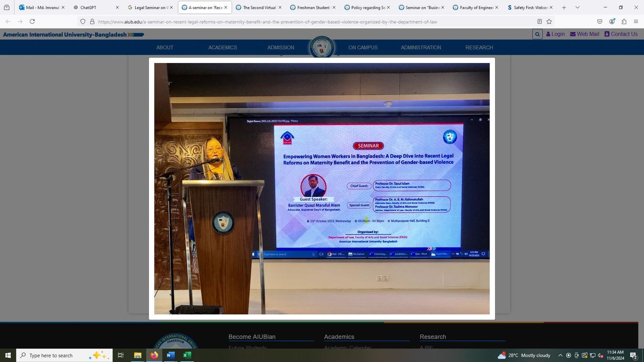Expand the ADMINISTRATION menu

421,48
